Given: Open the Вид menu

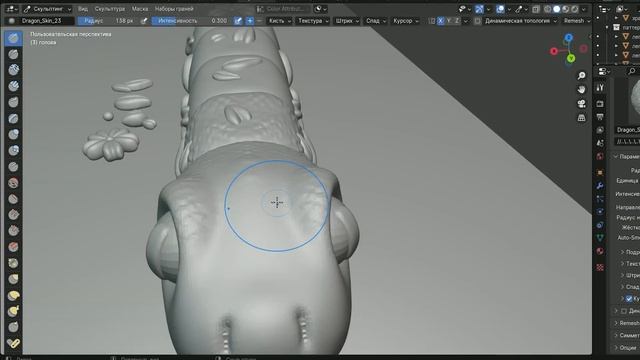Looking at the screenshot, I should coord(82,9).
